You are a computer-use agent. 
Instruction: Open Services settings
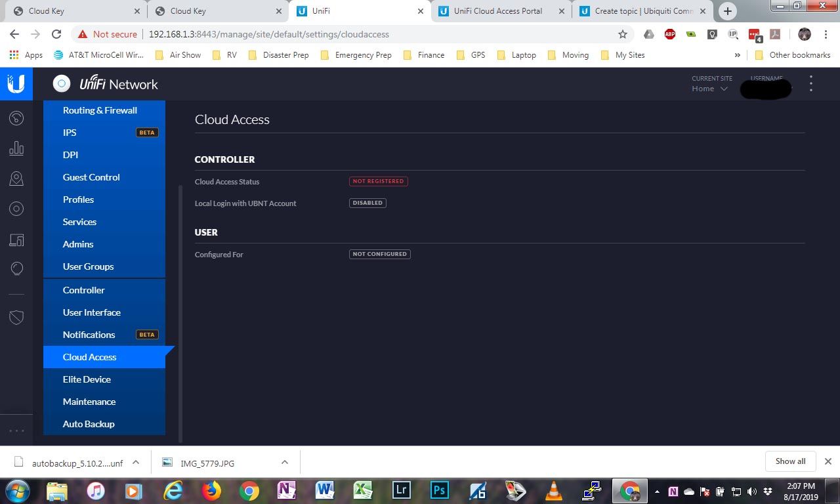pyautogui.click(x=104, y=222)
